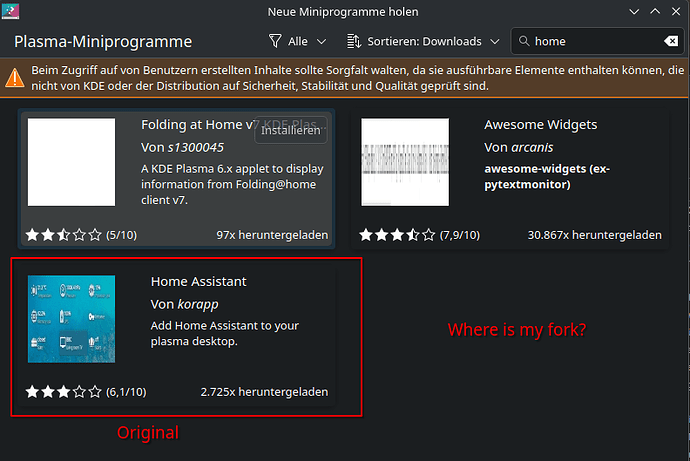Open the Folding at Home thumbnail
The image size is (690, 461).
pos(71,162)
